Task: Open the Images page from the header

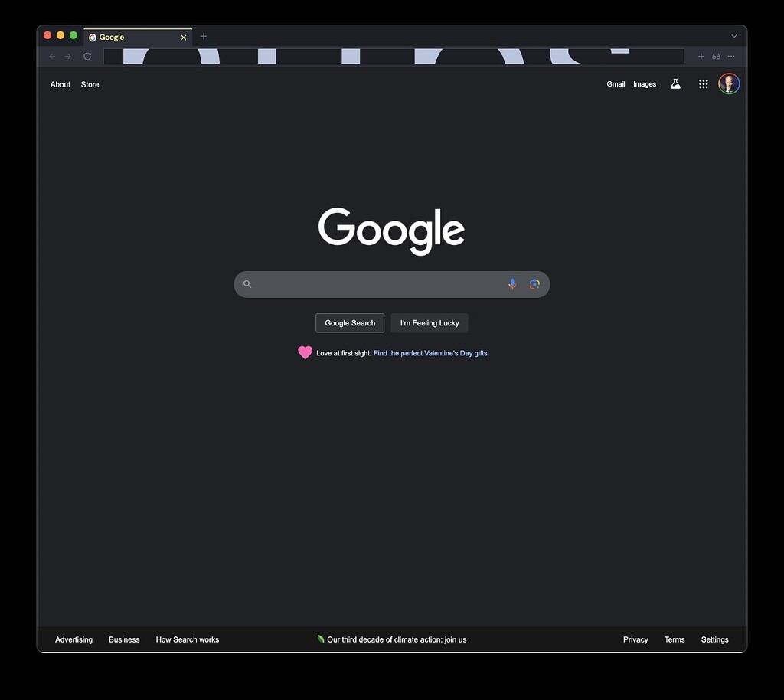Action: point(645,83)
